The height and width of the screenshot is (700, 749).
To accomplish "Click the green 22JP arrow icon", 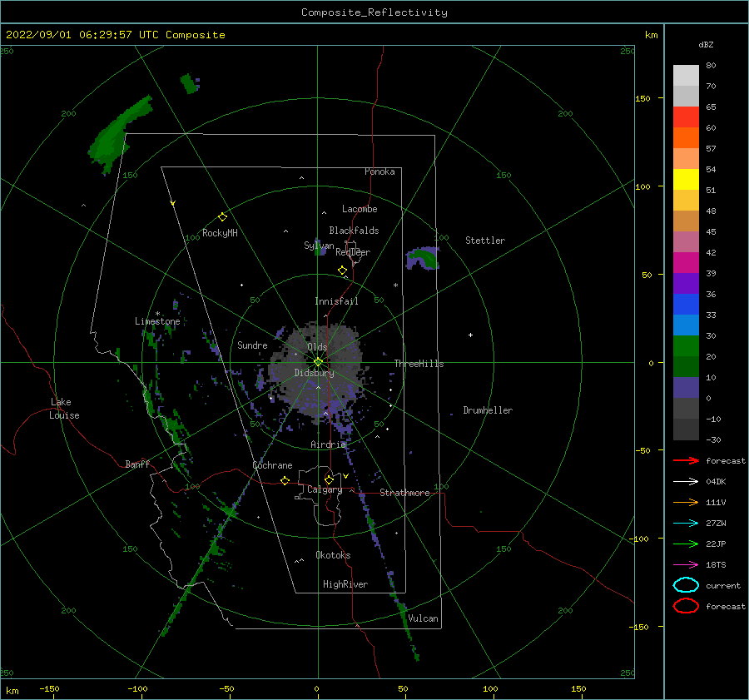I will tap(686, 544).
